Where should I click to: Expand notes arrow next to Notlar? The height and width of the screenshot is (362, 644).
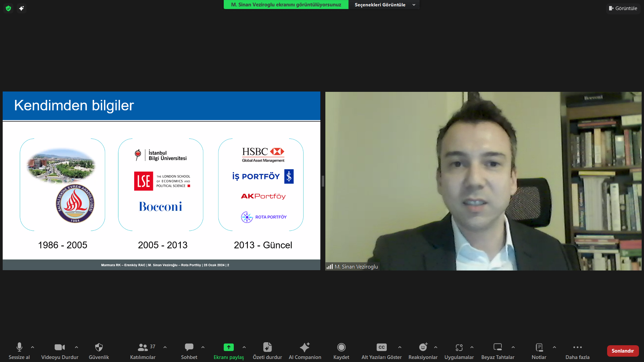554,347
